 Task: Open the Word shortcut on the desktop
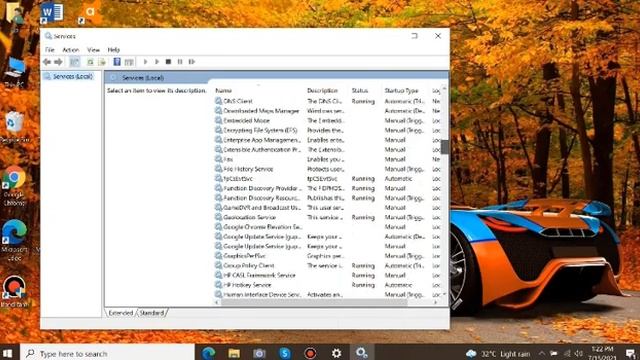51,13
